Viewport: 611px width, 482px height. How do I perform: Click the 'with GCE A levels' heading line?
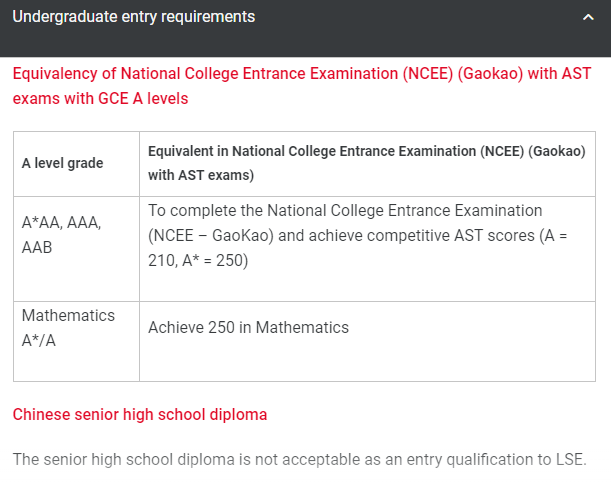click(x=100, y=98)
